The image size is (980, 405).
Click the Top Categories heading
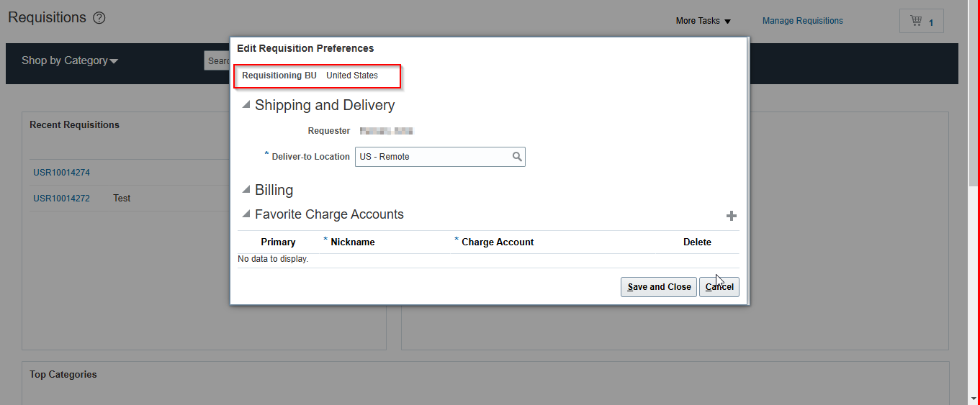pyautogui.click(x=63, y=375)
